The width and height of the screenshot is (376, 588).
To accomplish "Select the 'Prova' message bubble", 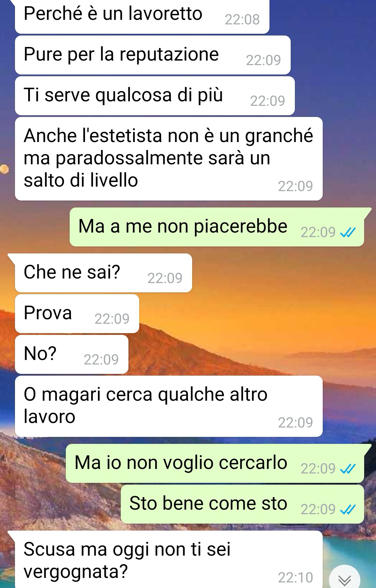I will coord(77,314).
